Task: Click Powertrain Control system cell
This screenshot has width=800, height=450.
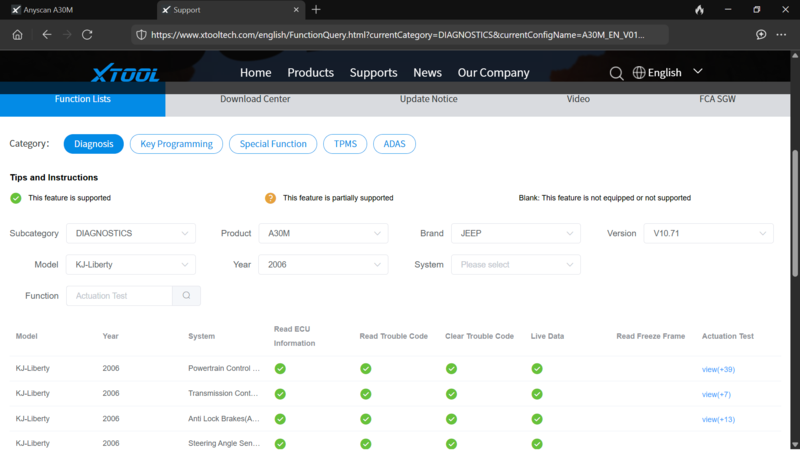Action: pos(224,368)
